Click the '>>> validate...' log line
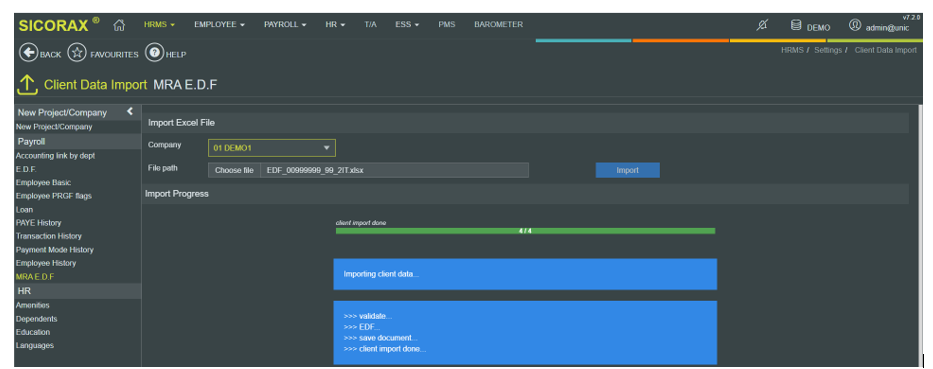This screenshot has height=369, width=933. 368,316
